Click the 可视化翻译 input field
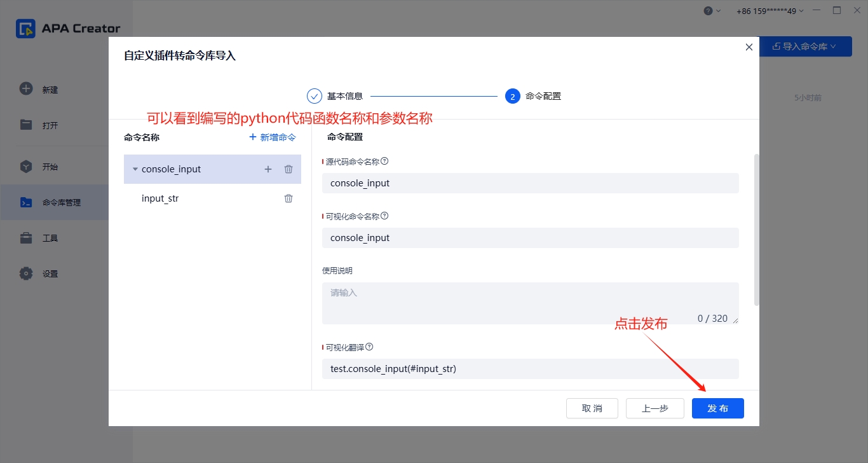 click(531, 369)
